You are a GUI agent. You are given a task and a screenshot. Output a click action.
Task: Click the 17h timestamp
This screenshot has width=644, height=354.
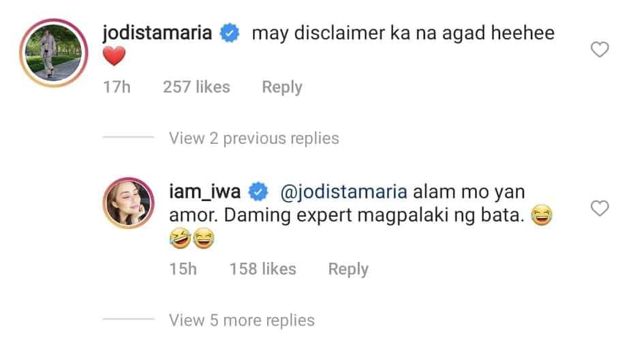click(x=117, y=87)
